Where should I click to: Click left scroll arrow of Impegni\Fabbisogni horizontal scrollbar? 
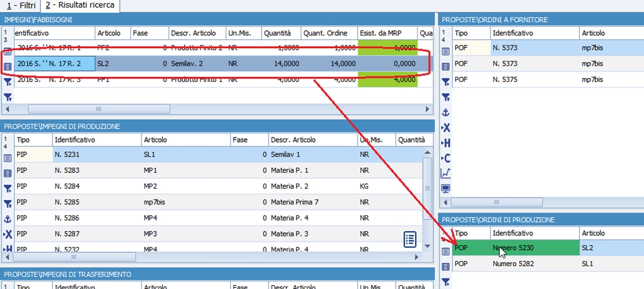8,109
